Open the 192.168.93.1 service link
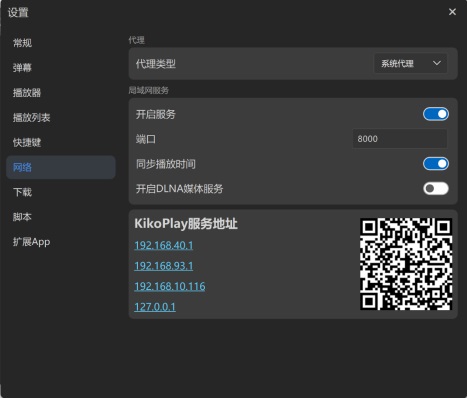Image resolution: width=467 pixels, height=398 pixels. tap(164, 266)
